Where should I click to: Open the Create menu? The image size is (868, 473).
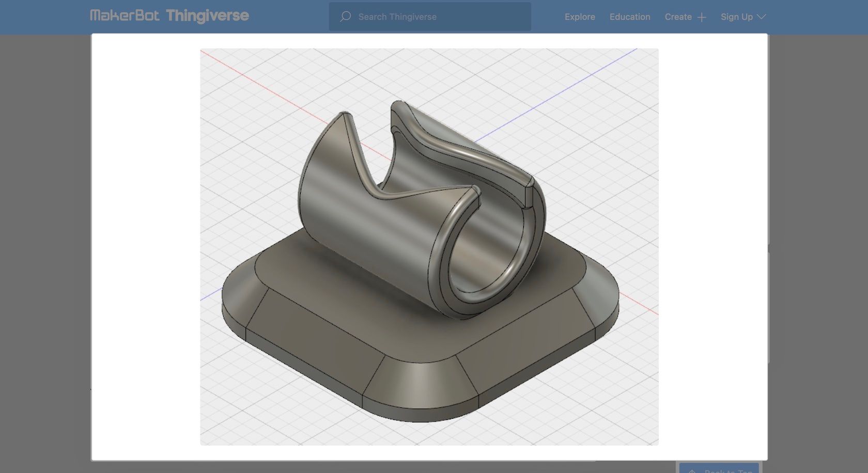point(678,17)
